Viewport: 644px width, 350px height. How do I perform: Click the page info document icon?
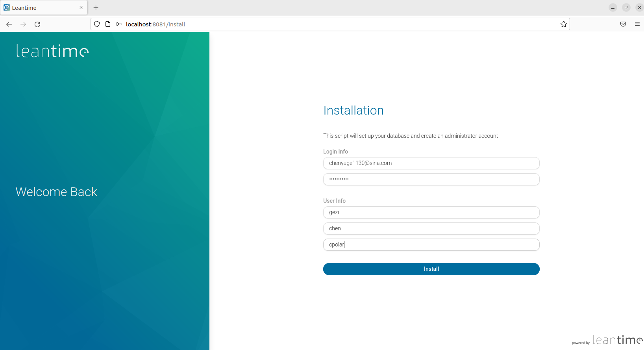108,24
